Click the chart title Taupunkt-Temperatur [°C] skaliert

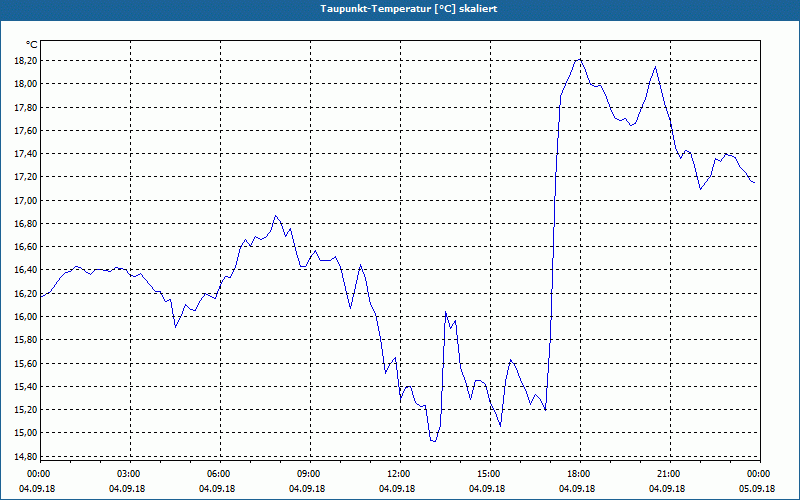(x=409, y=9)
